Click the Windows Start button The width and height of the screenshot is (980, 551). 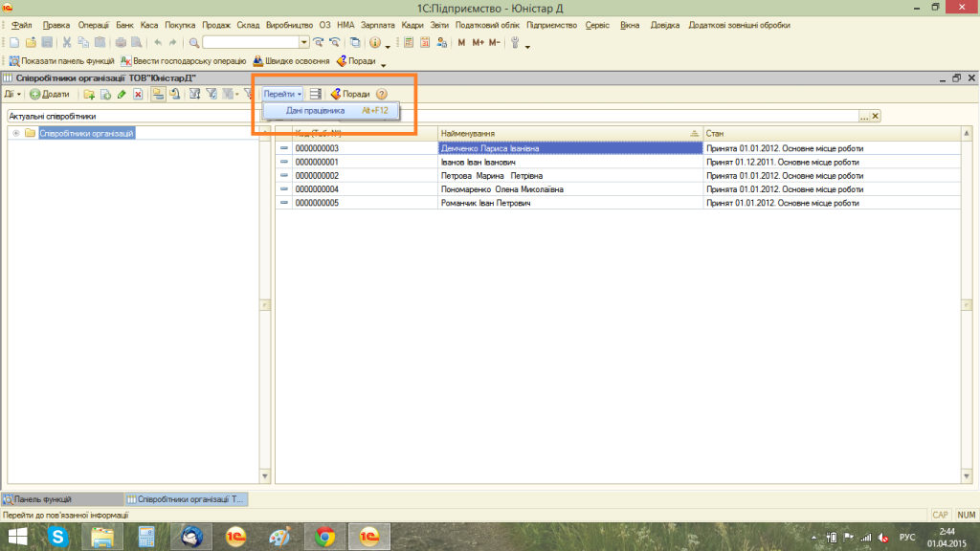point(17,537)
